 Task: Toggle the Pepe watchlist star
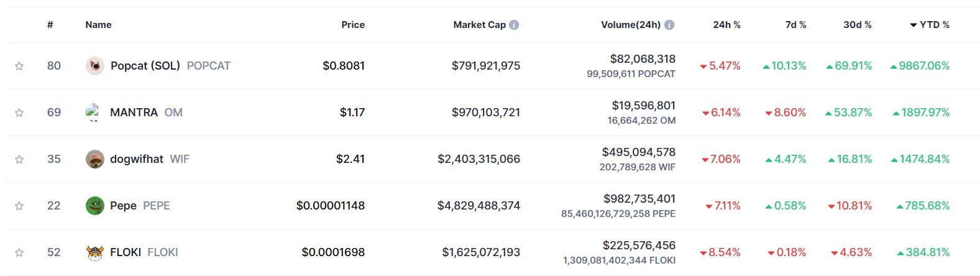pyautogui.click(x=19, y=206)
